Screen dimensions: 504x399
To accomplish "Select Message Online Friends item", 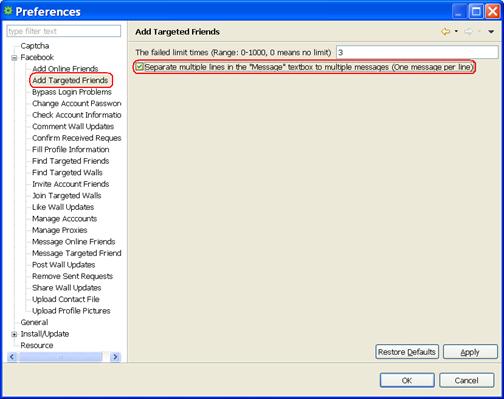I will pyautogui.click(x=74, y=242).
